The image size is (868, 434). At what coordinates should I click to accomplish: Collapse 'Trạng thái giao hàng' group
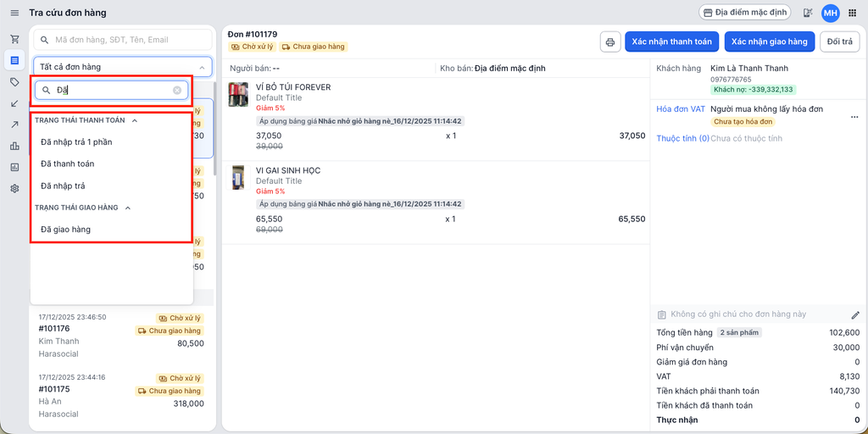point(128,208)
